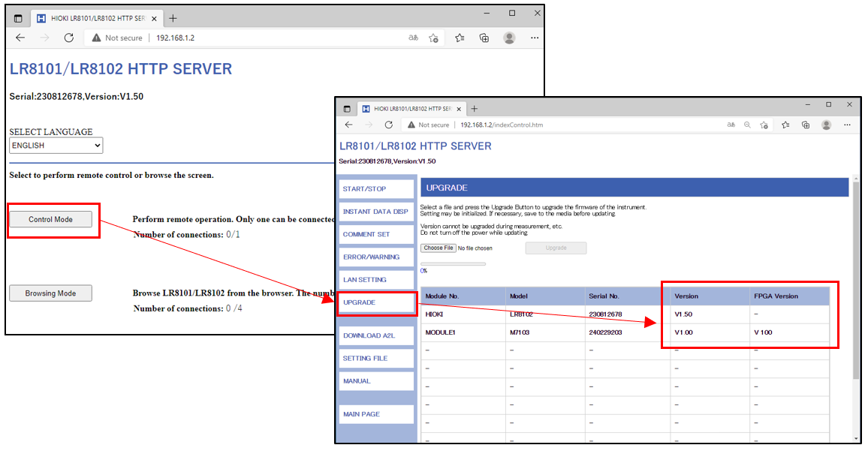The width and height of the screenshot is (868, 451).
Task: Click the Upgrade button next to the file chooser
Action: [x=556, y=248]
